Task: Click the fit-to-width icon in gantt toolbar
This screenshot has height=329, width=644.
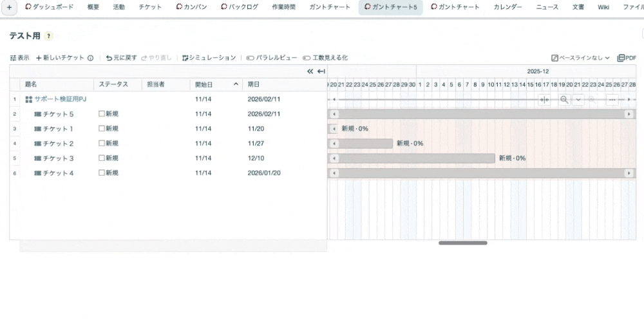Action: pyautogui.click(x=544, y=100)
